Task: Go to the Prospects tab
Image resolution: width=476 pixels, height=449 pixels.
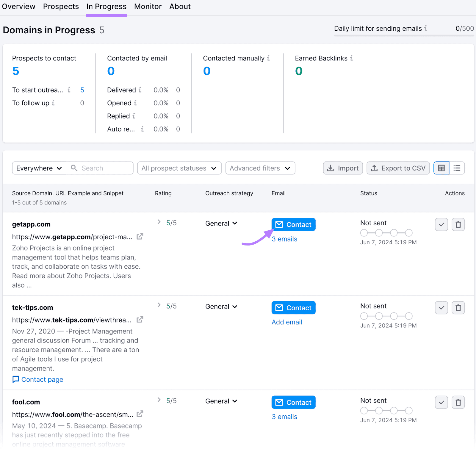Action: pos(61,6)
